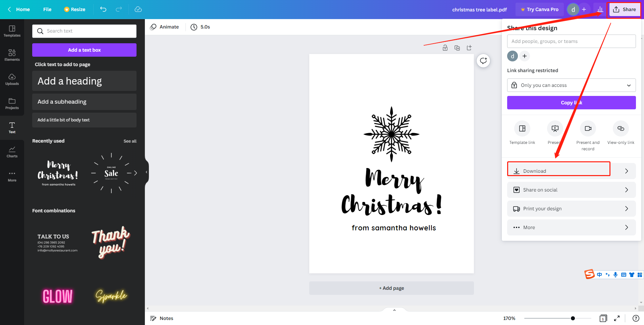Click the cloud save status icon
This screenshot has height=325, width=644.
(x=138, y=9)
